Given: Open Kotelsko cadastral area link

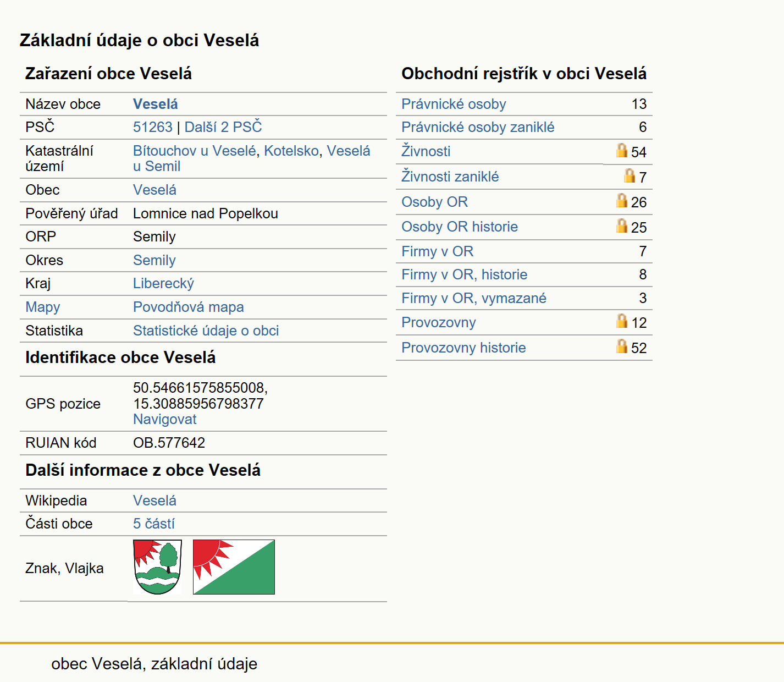Looking at the screenshot, I should pos(291,151).
